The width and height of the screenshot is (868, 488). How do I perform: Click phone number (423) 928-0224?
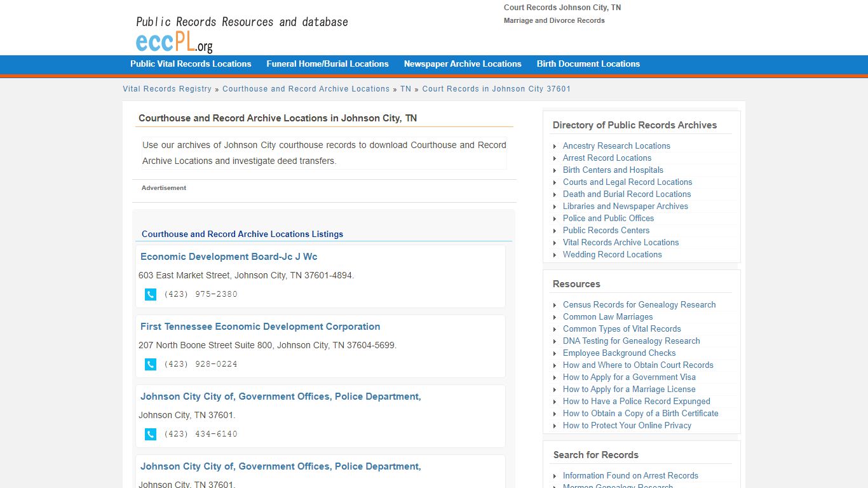[x=201, y=364]
